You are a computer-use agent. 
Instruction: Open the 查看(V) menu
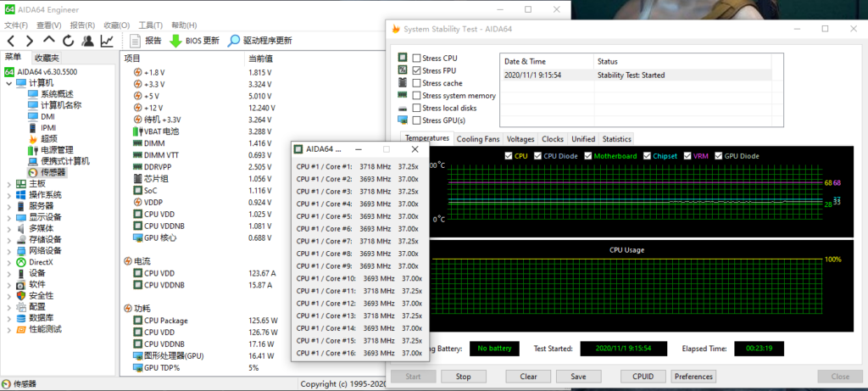48,25
